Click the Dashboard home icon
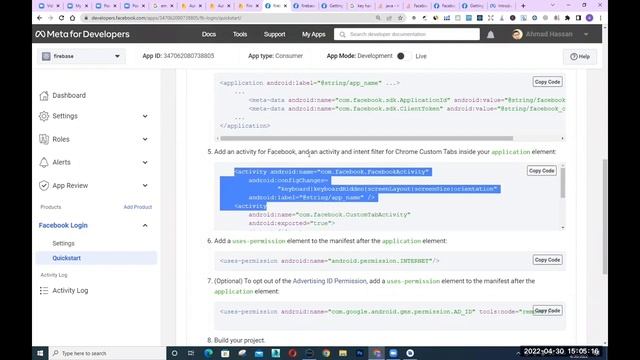Screen dimensions: 640x360 [x=44, y=96]
